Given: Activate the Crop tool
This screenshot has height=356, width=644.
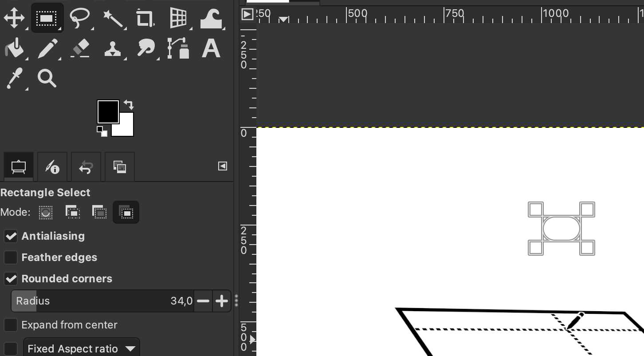Looking at the screenshot, I should point(145,18).
